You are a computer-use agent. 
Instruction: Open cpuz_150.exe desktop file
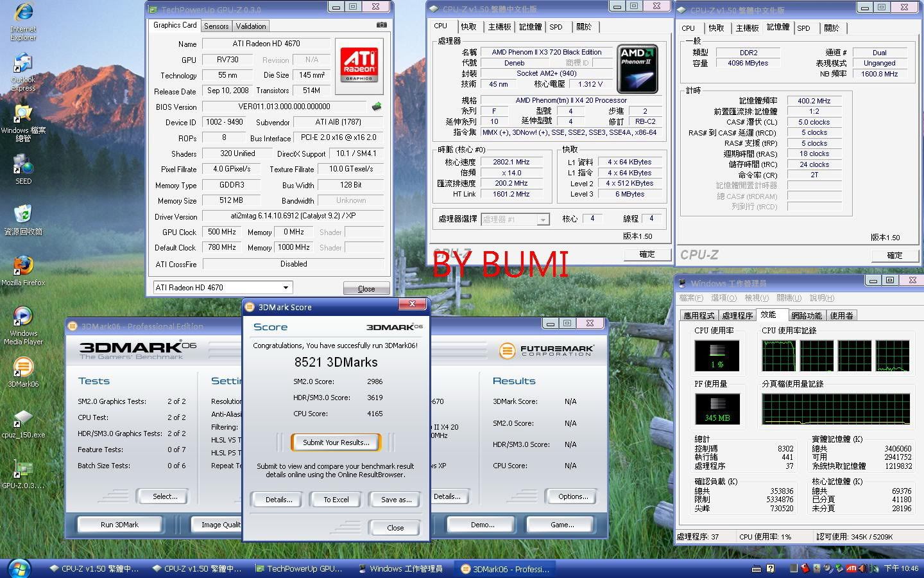click(23, 424)
